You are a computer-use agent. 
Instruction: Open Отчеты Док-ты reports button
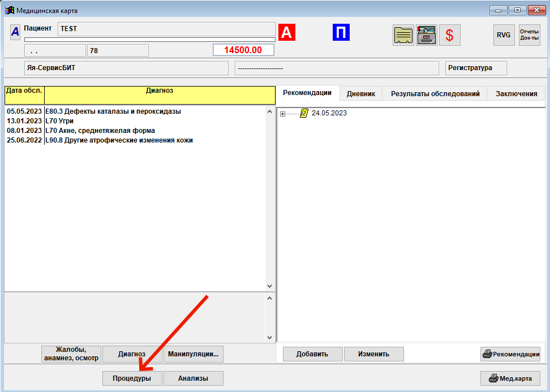pos(529,35)
